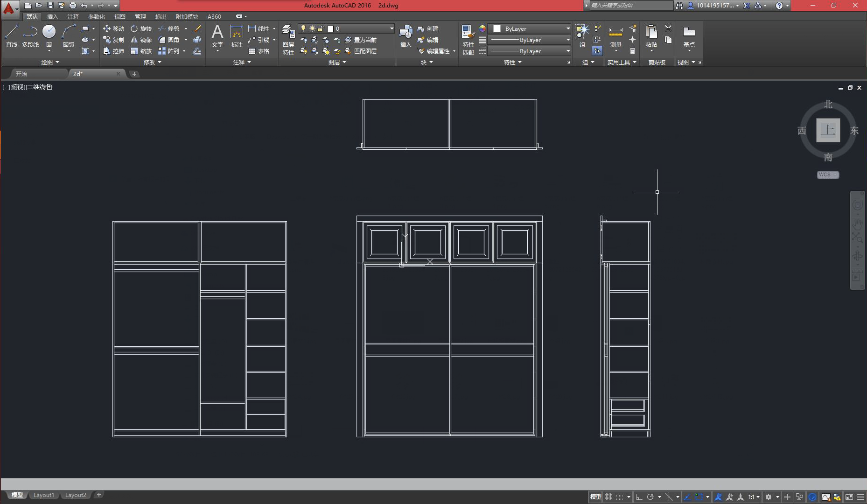Open the layer name dropdown list
This screenshot has width=867, height=504.
click(392, 28)
